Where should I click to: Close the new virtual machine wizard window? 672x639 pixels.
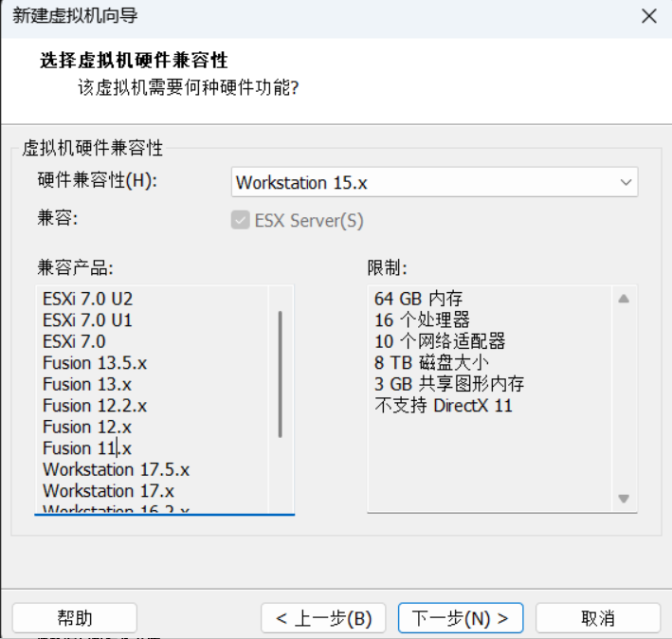648,16
